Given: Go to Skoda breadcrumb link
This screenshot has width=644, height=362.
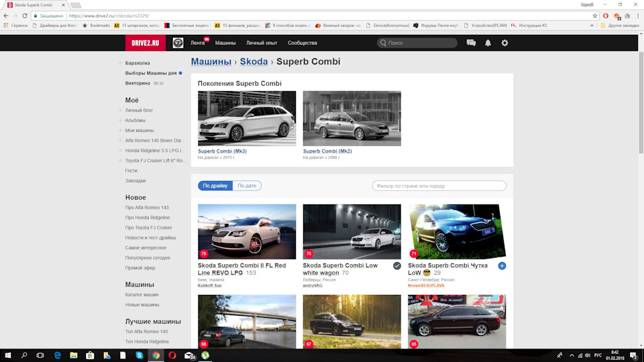Looking at the screenshot, I should tap(254, 62).
